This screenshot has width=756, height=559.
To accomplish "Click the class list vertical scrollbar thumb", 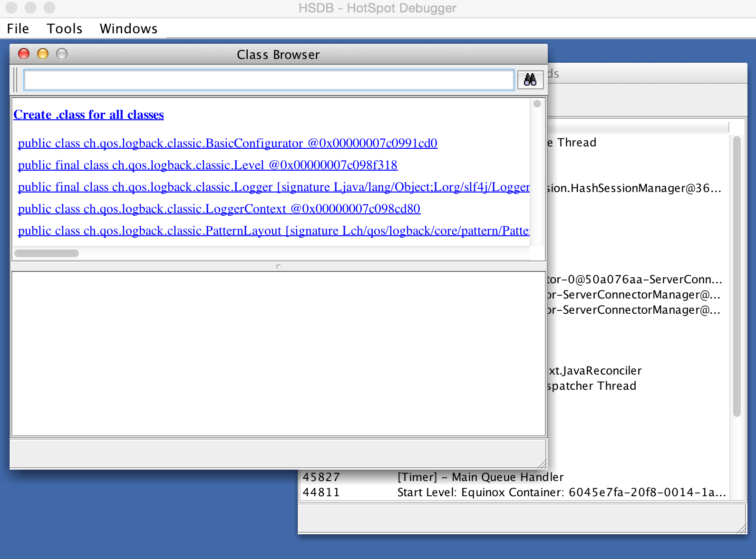I will click(x=537, y=104).
